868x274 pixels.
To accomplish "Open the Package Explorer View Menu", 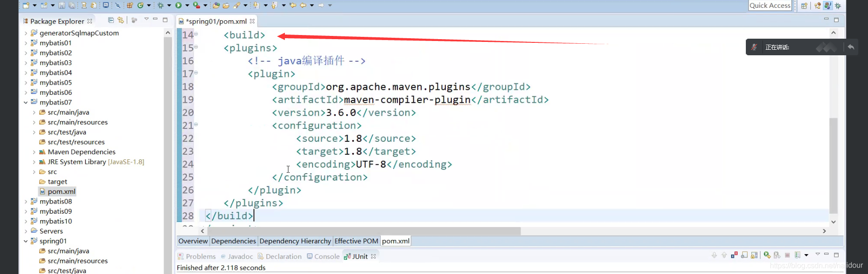I will 146,19.
